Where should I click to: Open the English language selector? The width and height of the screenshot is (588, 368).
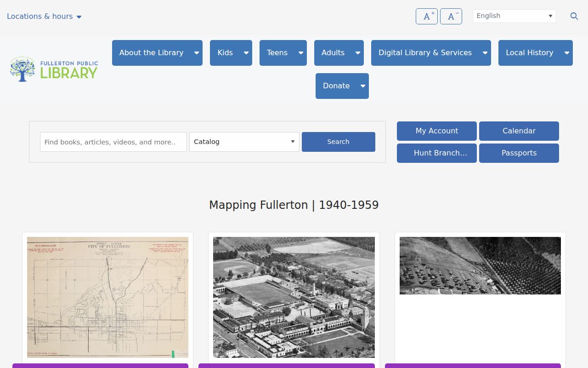[x=514, y=16]
